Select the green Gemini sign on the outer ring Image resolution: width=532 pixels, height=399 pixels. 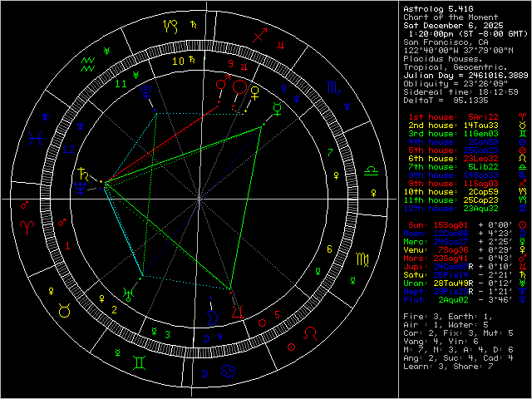[x=140, y=362]
